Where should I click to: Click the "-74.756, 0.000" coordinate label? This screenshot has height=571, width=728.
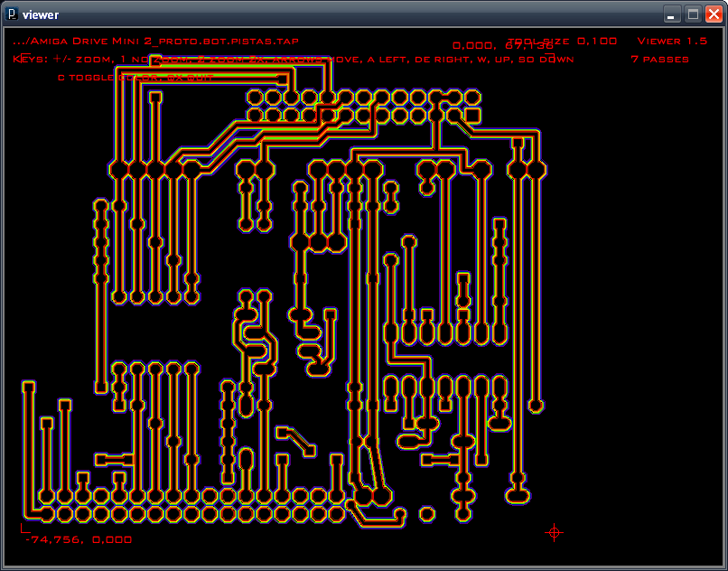(x=79, y=540)
